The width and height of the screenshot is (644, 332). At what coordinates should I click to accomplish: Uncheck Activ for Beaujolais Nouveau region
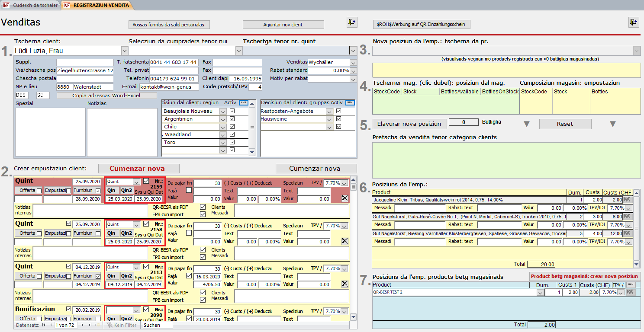232,111
